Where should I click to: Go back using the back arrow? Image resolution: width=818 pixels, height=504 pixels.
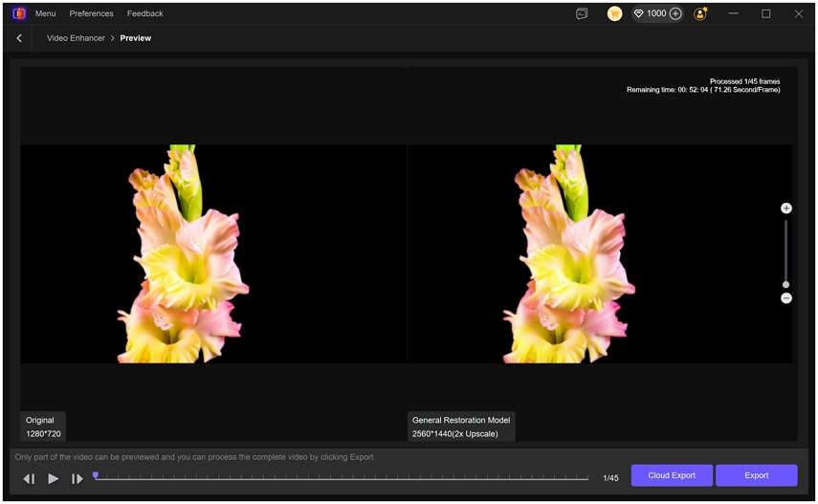tap(19, 38)
